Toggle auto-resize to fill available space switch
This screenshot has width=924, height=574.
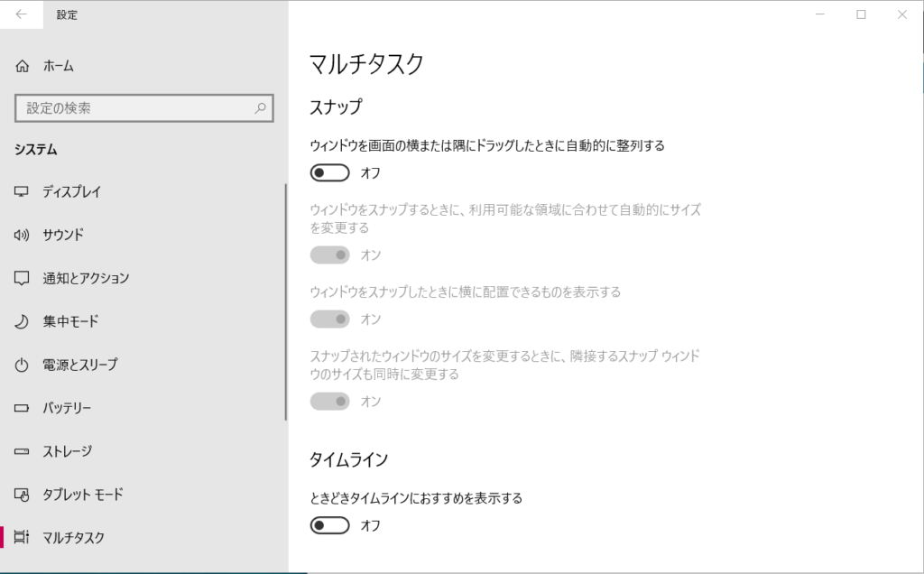330,255
